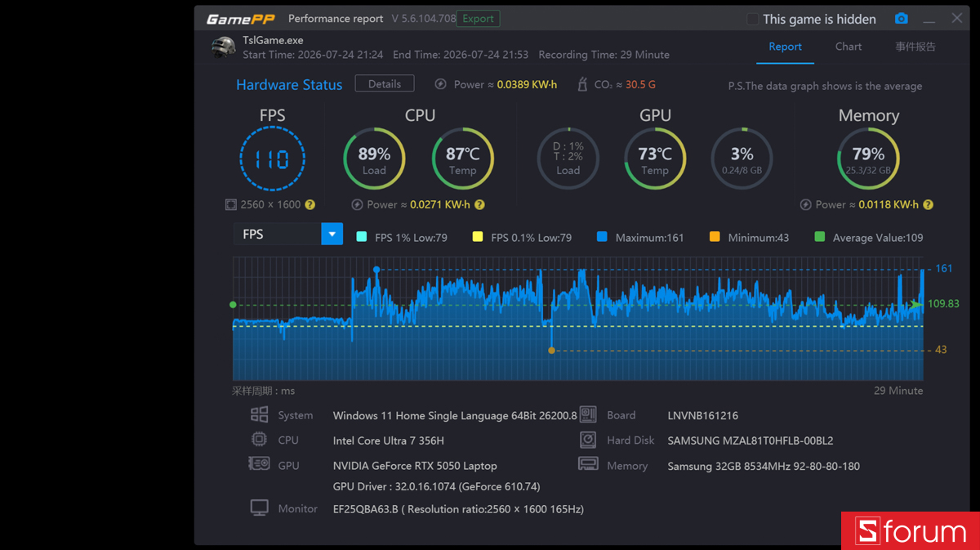
Task: Click the CPU chip icon
Action: (x=259, y=440)
